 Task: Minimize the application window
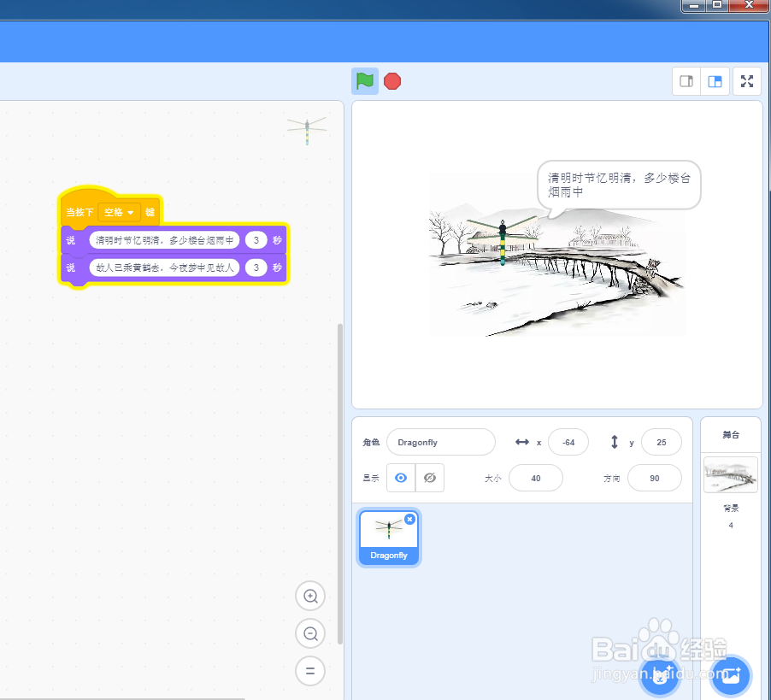coord(694,5)
